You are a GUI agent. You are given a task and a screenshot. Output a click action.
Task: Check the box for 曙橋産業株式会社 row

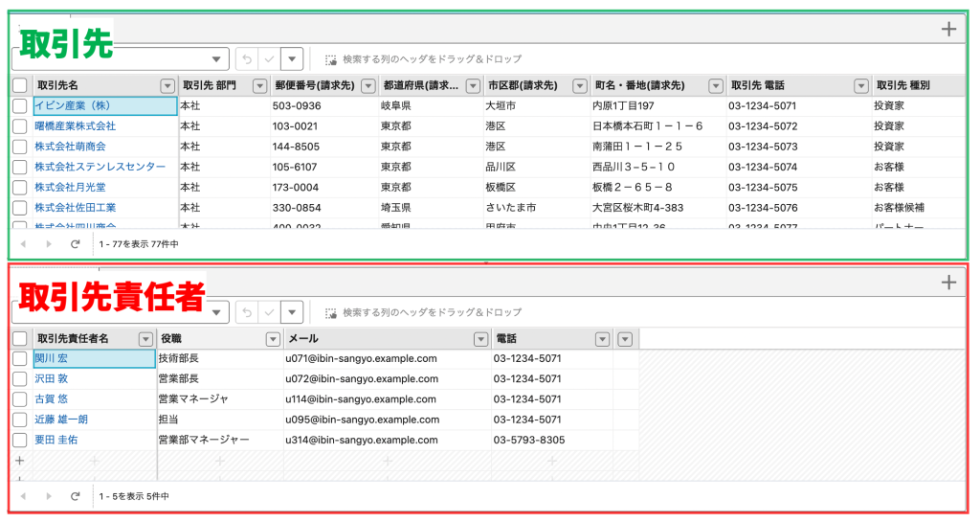20,126
